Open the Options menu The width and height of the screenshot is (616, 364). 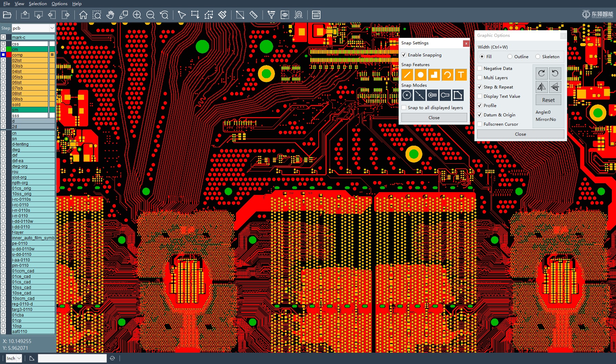tap(59, 3)
